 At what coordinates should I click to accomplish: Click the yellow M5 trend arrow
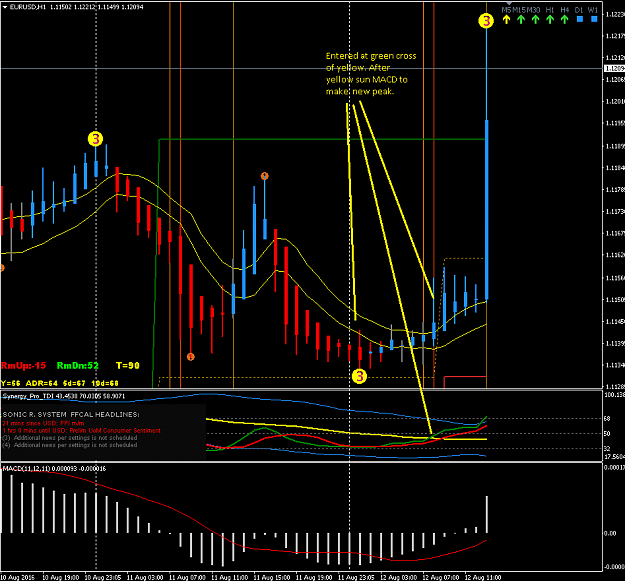pos(506,19)
